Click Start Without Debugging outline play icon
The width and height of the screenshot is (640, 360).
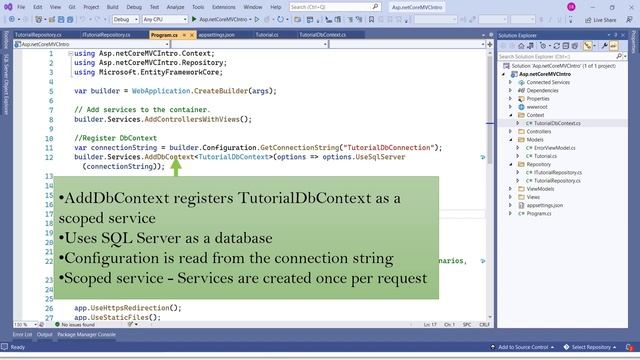pos(257,19)
